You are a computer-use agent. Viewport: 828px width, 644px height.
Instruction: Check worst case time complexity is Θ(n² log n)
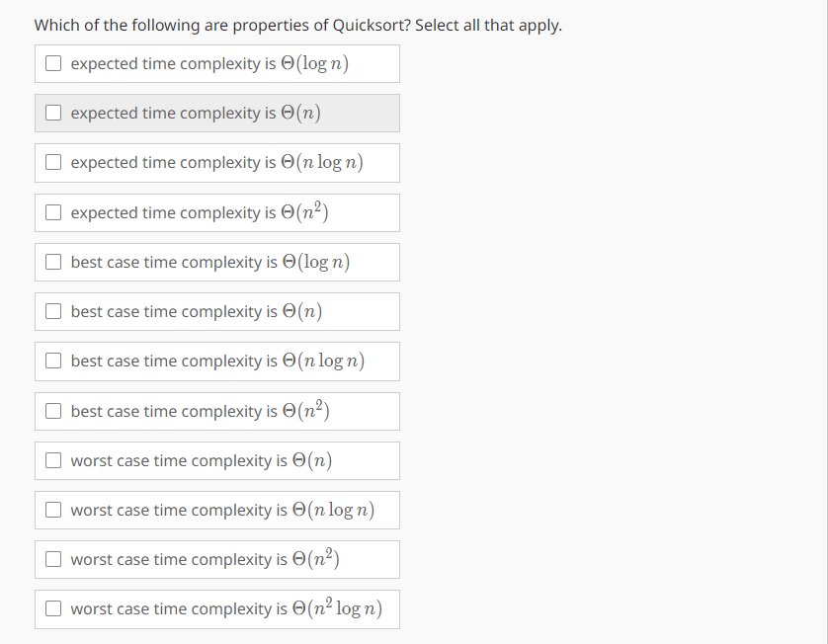pos(53,608)
